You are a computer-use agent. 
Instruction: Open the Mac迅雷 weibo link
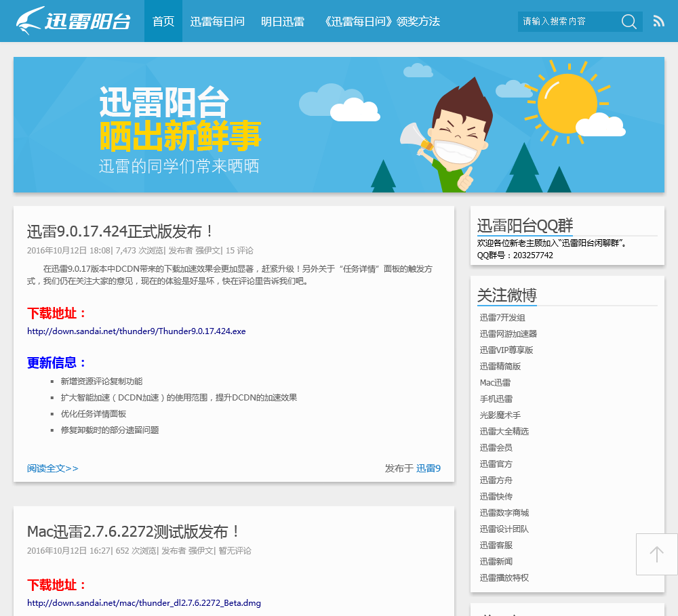(495, 383)
